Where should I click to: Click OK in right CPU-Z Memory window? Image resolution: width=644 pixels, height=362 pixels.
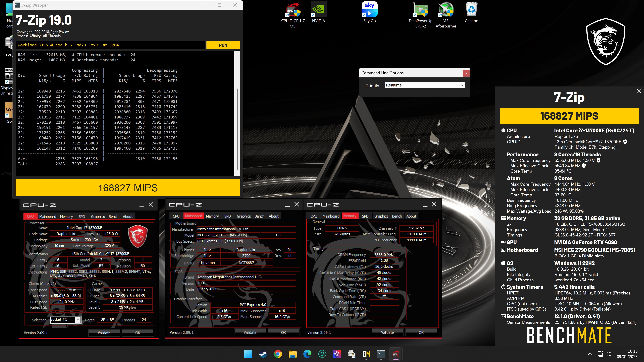tap(421, 333)
